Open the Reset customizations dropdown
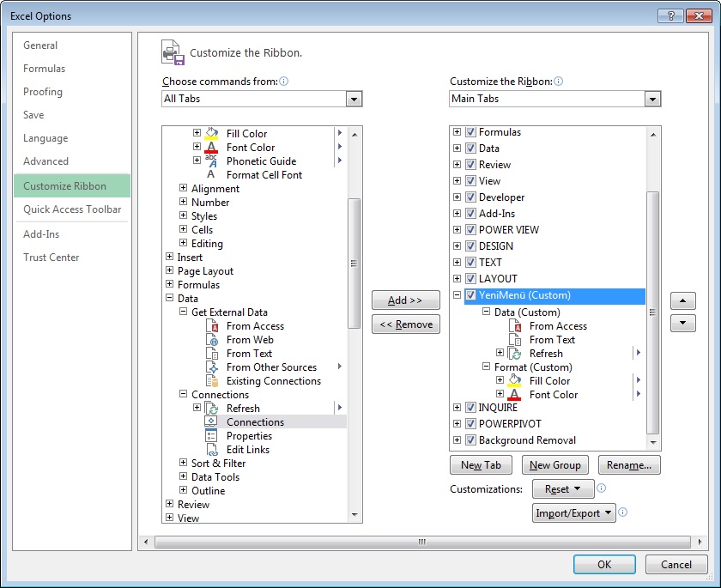 [563, 488]
